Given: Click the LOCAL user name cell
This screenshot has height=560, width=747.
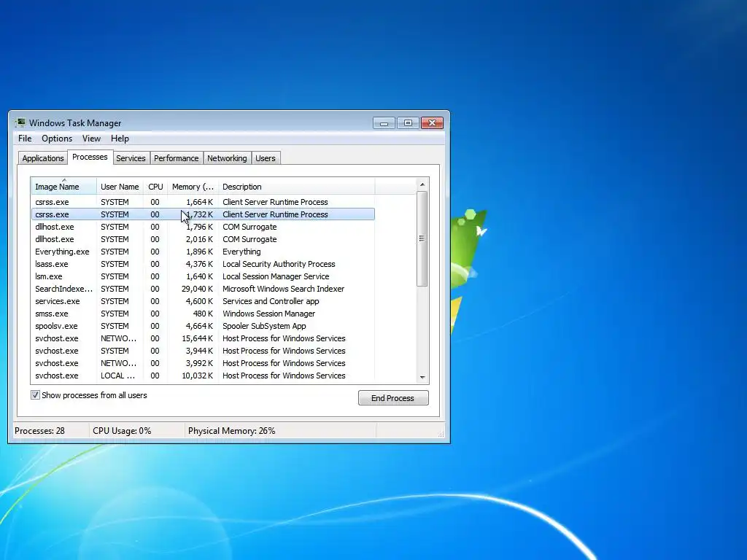Looking at the screenshot, I should tap(117, 376).
